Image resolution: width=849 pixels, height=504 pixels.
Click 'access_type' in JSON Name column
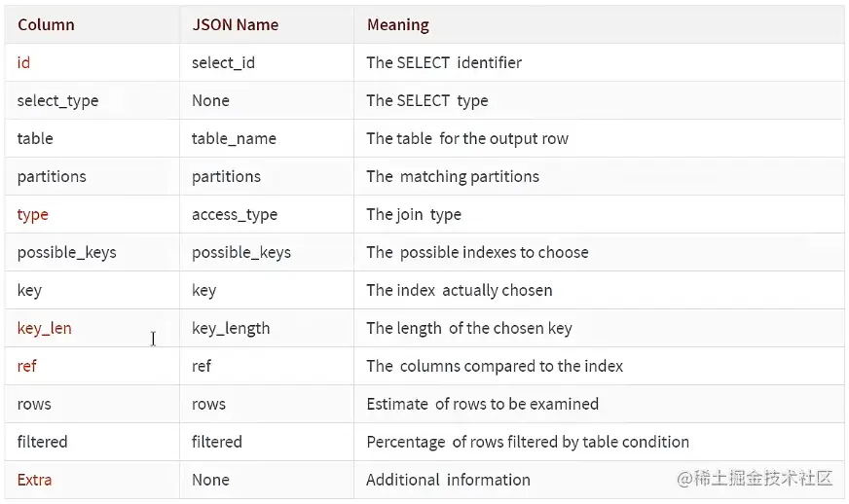coord(235,215)
